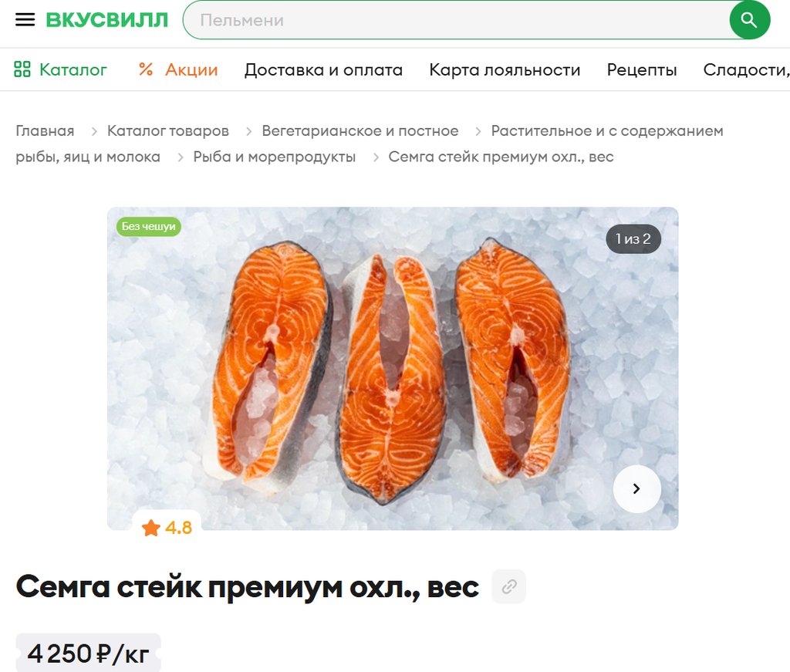Click the Каталог grid icon

point(22,69)
